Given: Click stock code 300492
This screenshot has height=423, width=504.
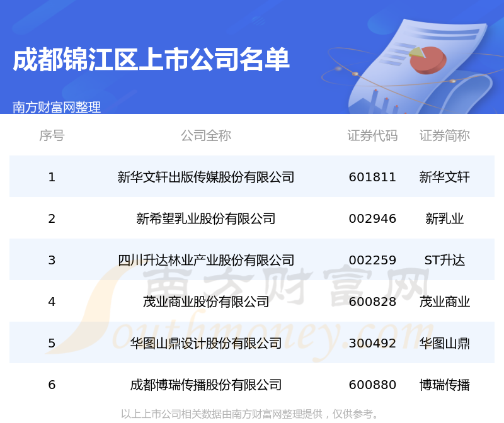Looking at the screenshot, I should pos(372,343).
